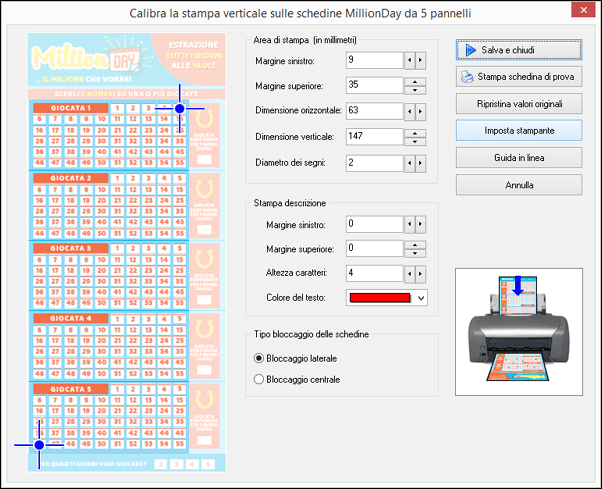Open the Colore del testo dropdown

(421, 297)
